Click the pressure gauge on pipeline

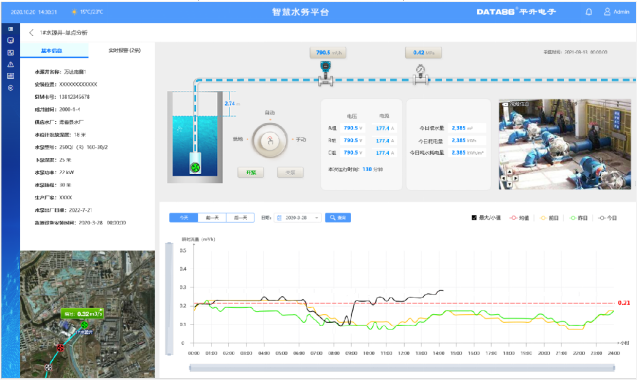[x=420, y=74]
